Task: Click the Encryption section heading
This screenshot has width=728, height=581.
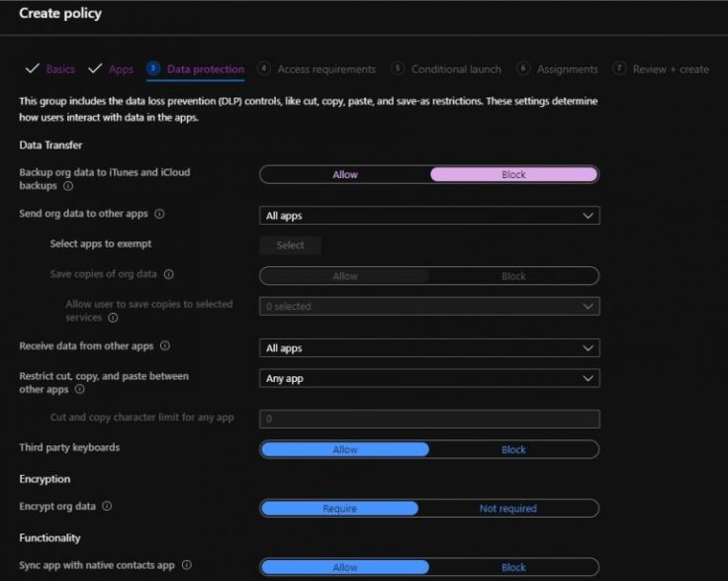Action: (x=45, y=479)
